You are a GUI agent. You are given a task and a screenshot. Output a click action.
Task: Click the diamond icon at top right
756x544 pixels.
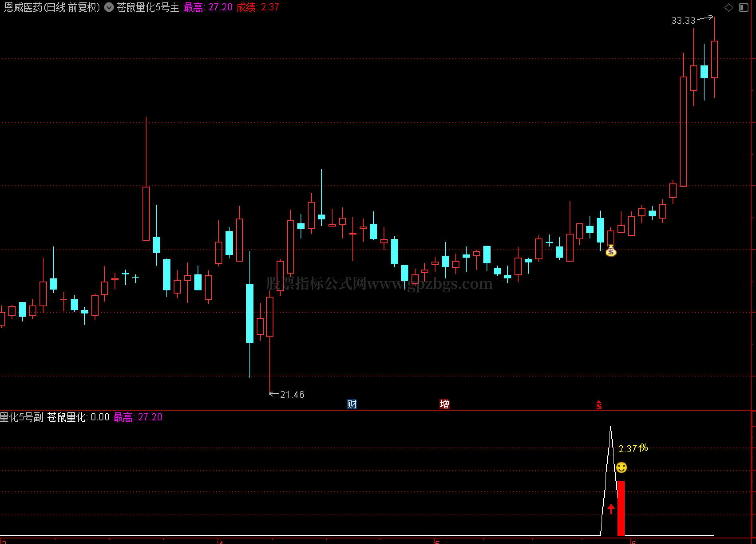coord(729,8)
